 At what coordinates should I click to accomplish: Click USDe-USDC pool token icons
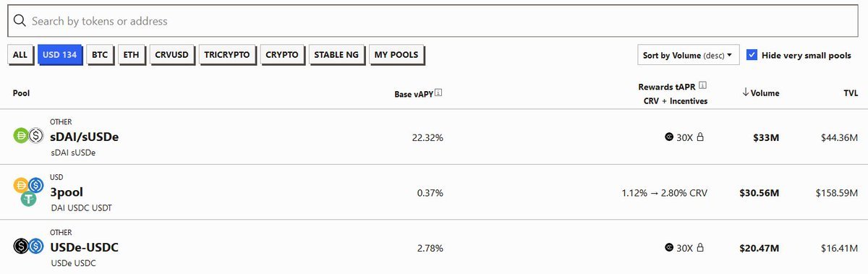click(29, 247)
